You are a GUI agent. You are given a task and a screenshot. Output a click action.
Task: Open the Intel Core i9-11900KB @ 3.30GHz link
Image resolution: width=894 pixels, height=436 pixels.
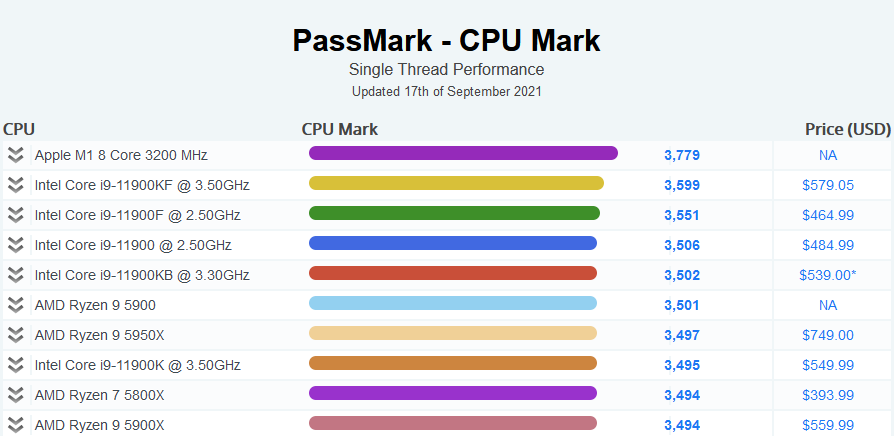click(142, 275)
